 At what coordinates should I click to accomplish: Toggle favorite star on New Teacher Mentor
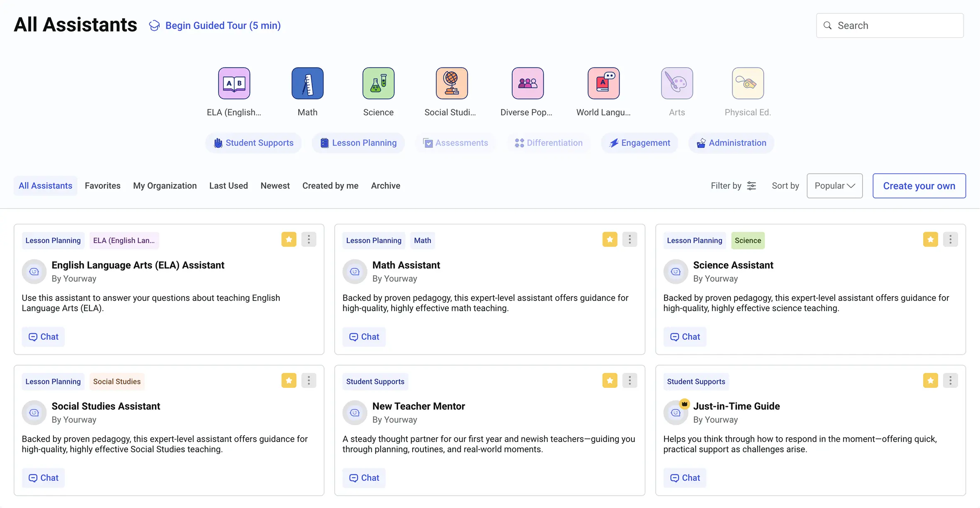610,380
